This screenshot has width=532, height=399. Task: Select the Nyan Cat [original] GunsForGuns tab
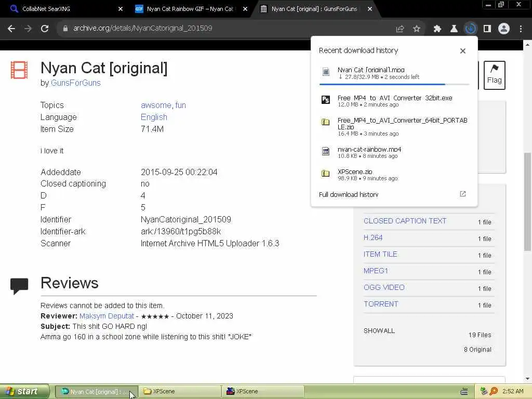314,9
